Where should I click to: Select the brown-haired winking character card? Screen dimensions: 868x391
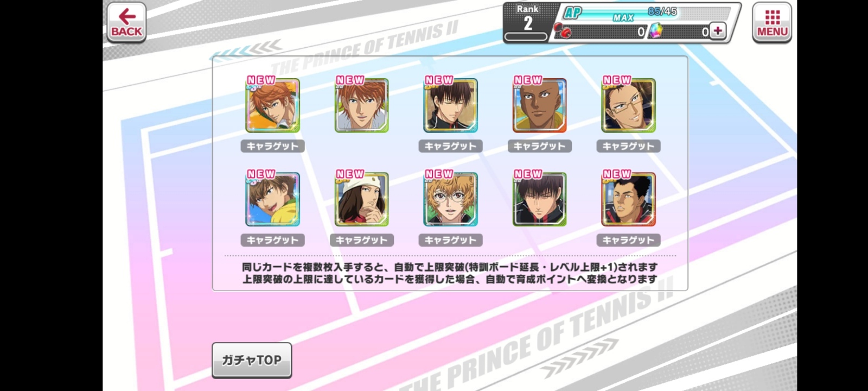tap(272, 199)
